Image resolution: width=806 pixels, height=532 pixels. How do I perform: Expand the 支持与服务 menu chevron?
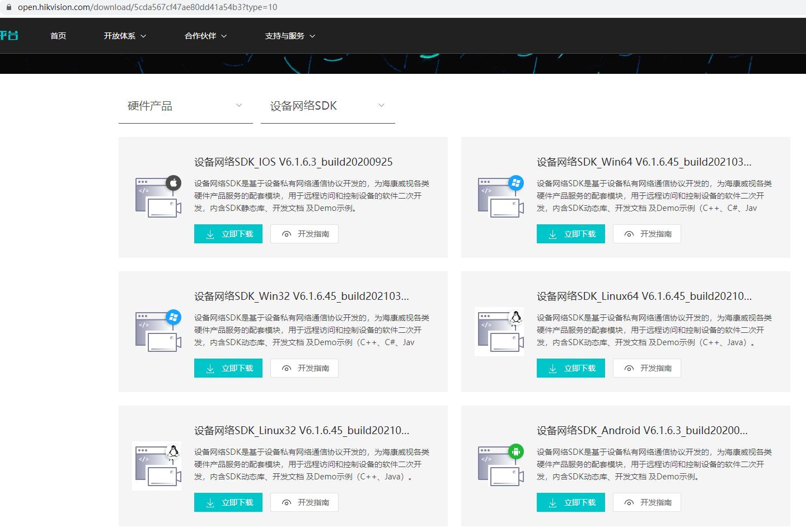tap(314, 36)
